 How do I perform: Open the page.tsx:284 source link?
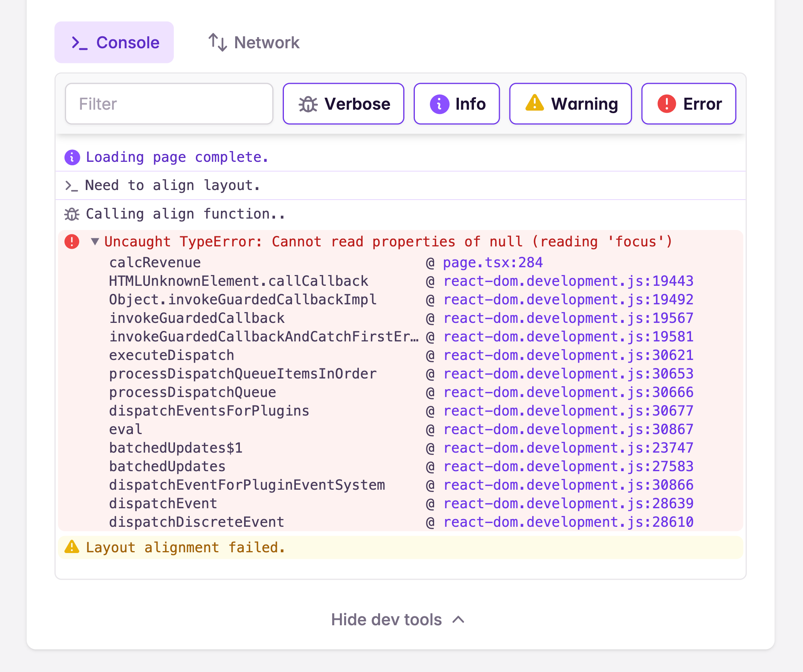(x=492, y=263)
